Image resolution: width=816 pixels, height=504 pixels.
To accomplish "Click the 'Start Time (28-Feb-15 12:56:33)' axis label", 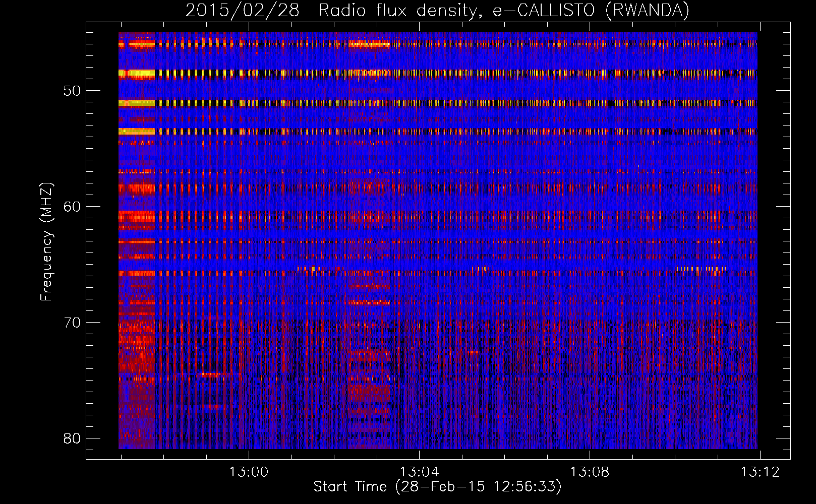I will [x=437, y=487].
